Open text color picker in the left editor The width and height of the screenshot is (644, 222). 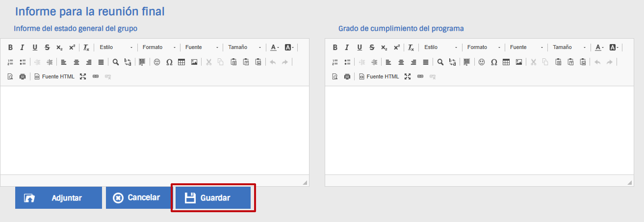coord(275,48)
